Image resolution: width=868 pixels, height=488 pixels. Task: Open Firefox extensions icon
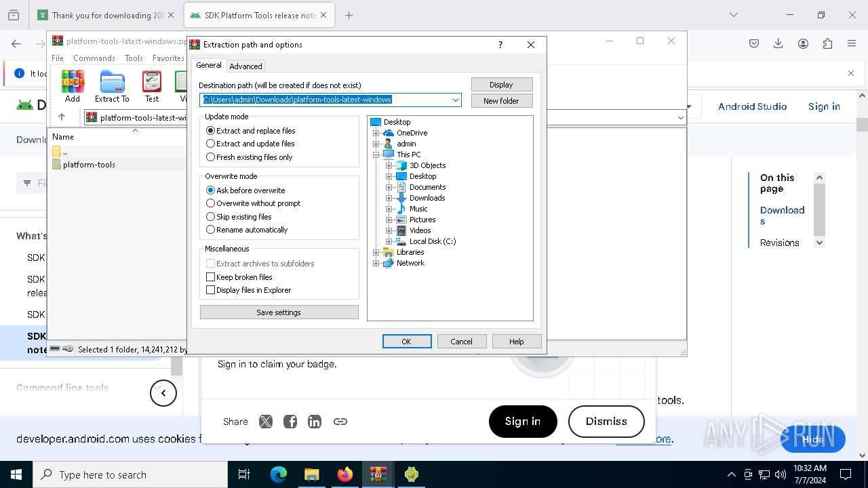click(x=827, y=43)
